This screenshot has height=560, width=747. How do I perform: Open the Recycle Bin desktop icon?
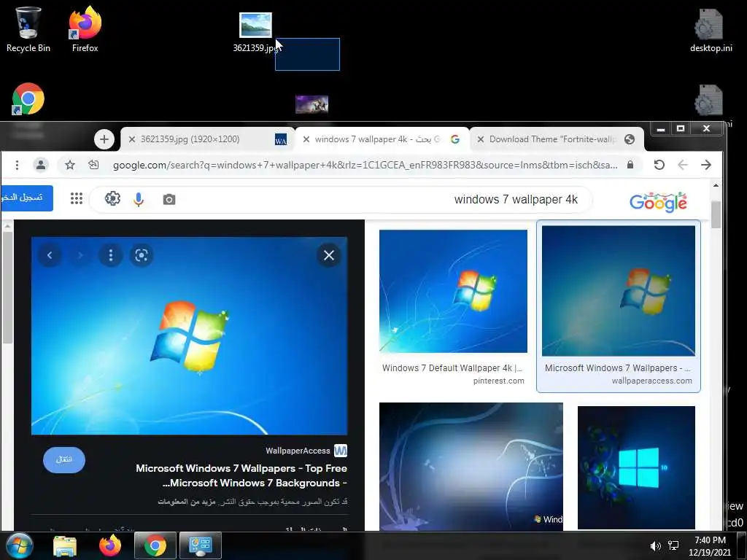28,29
